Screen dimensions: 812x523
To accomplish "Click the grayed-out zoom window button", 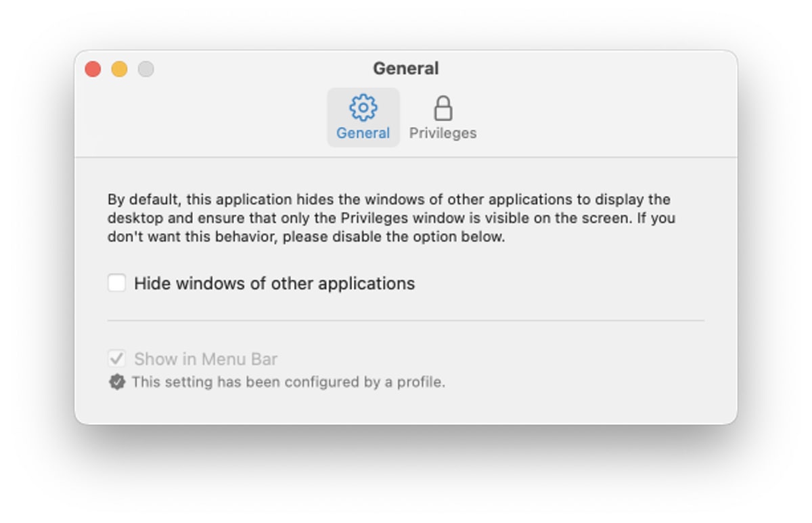I will (145, 69).
